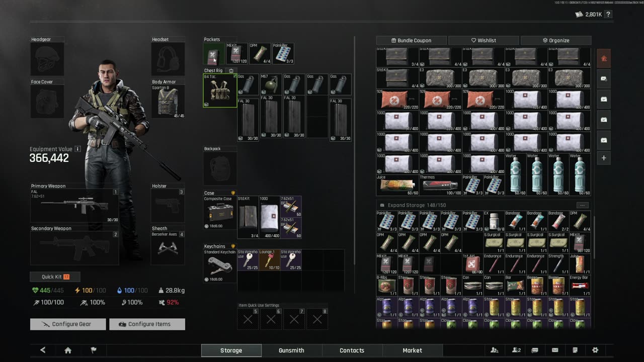
Task: Open the notes document icon in bottom bar
Action: [x=575, y=350]
